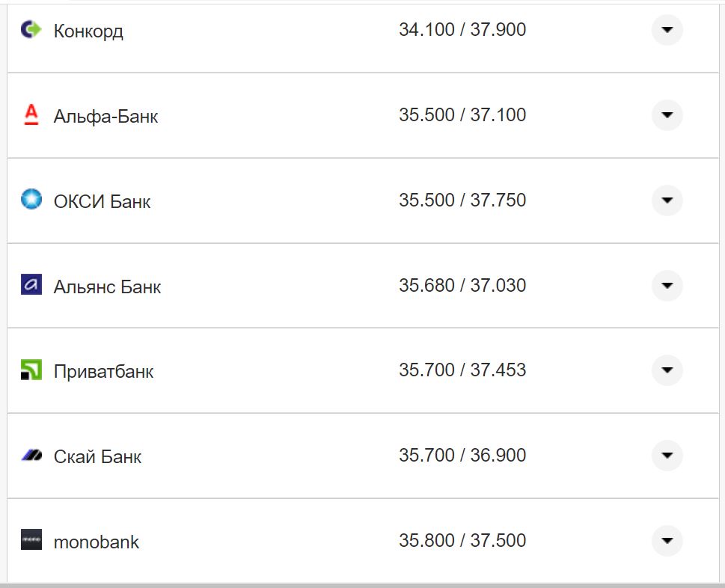Click the Альфа-Банк bank name
Image resolution: width=725 pixels, height=588 pixels.
(x=105, y=117)
